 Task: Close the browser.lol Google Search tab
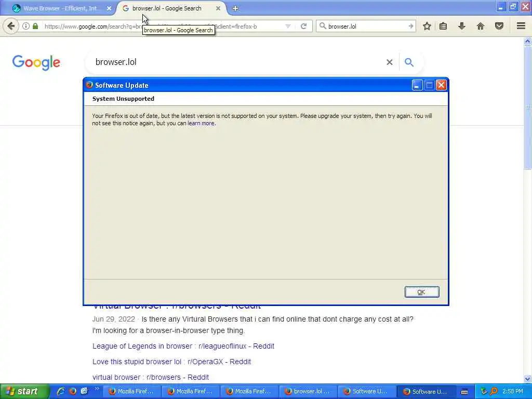pos(218,8)
